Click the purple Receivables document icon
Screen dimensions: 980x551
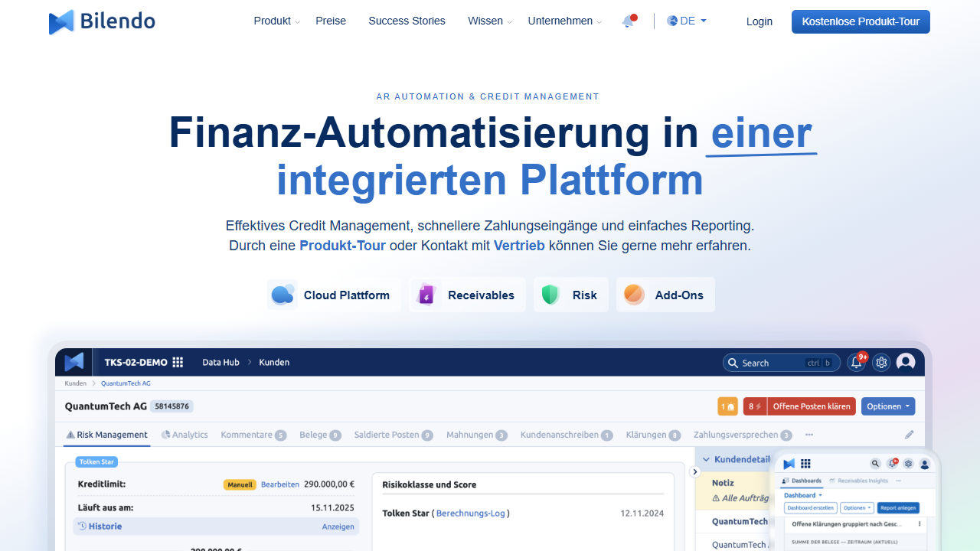426,295
